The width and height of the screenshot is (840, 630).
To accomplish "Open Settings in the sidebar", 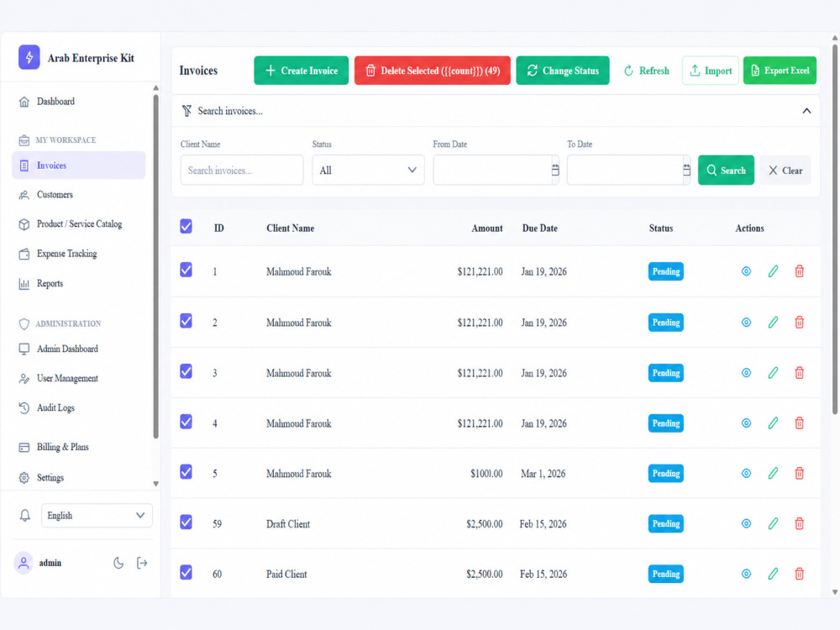I will (x=78, y=477).
